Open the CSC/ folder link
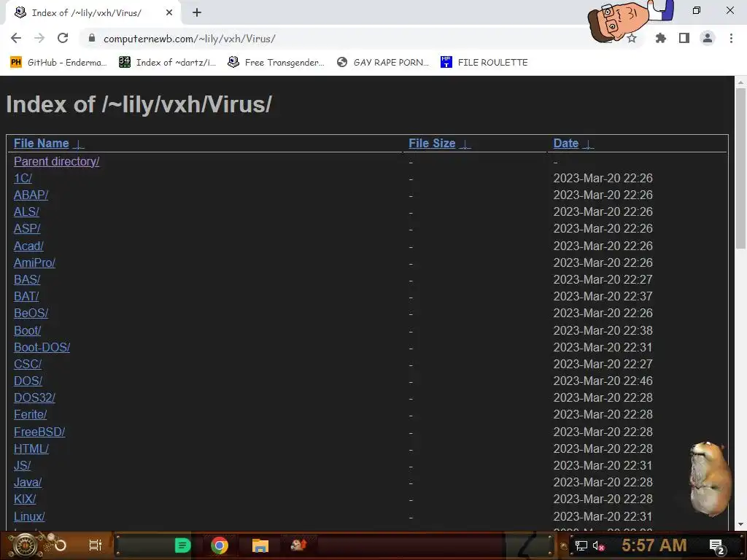 tap(28, 364)
